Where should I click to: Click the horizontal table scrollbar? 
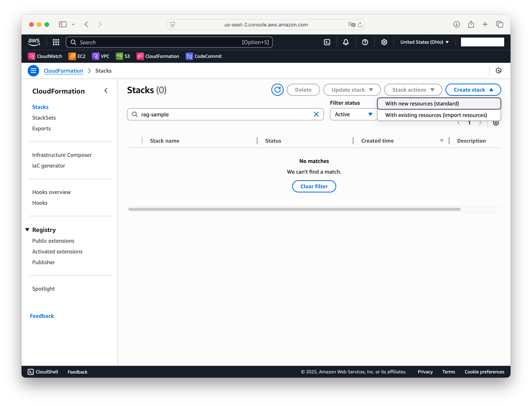tap(294, 209)
